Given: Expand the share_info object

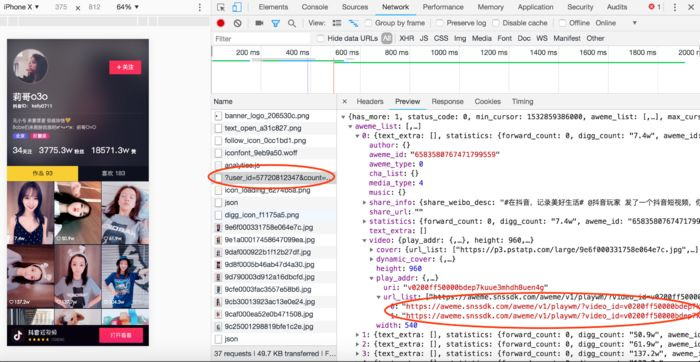Looking at the screenshot, I should 365,203.
